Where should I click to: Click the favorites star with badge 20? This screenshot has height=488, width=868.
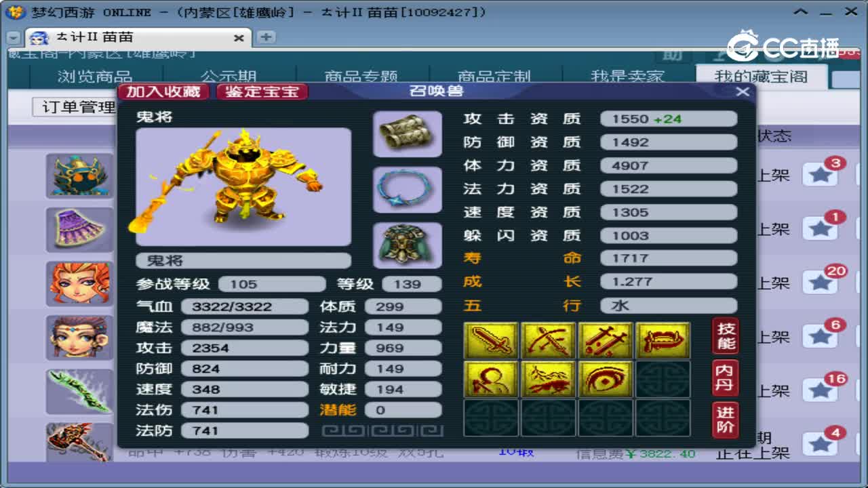[x=821, y=283]
